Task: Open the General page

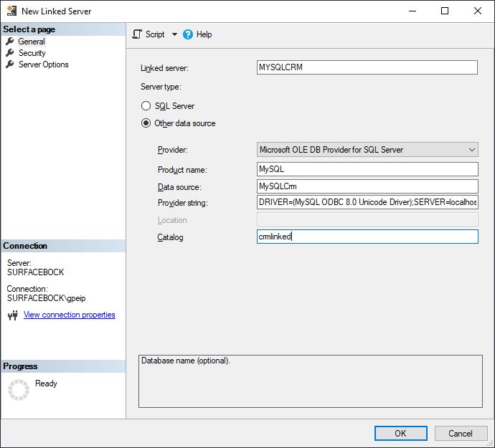Action: pos(32,42)
